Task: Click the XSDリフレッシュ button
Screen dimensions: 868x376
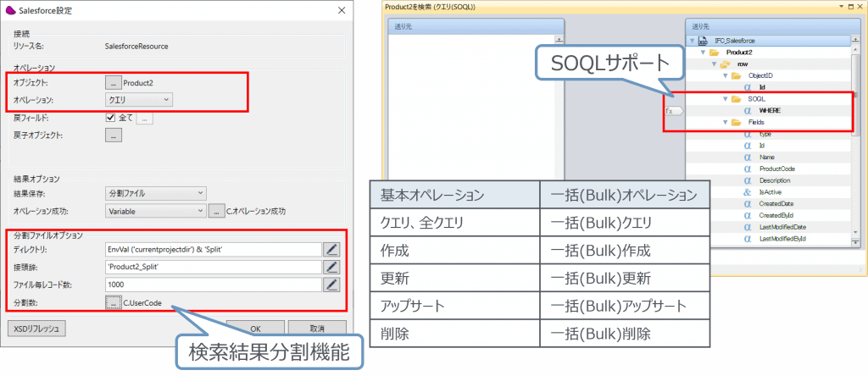Action: click(x=37, y=328)
